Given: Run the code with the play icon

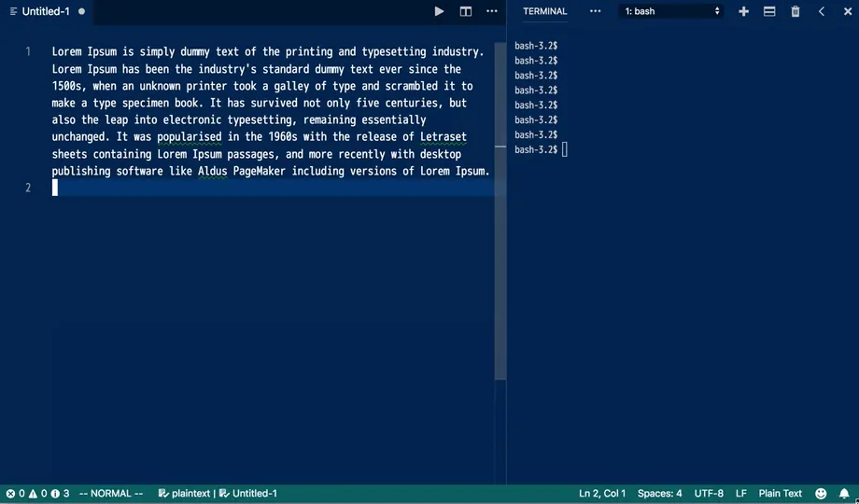Looking at the screenshot, I should tap(439, 11).
